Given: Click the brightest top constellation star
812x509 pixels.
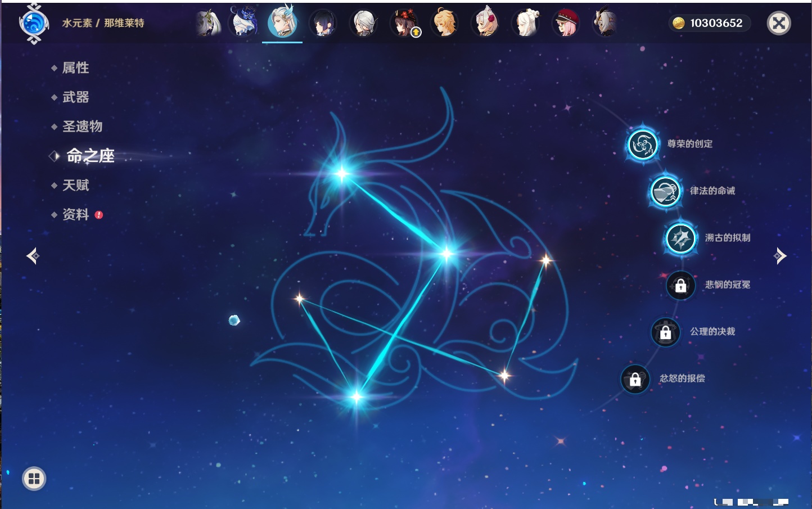Looking at the screenshot, I should [341, 173].
